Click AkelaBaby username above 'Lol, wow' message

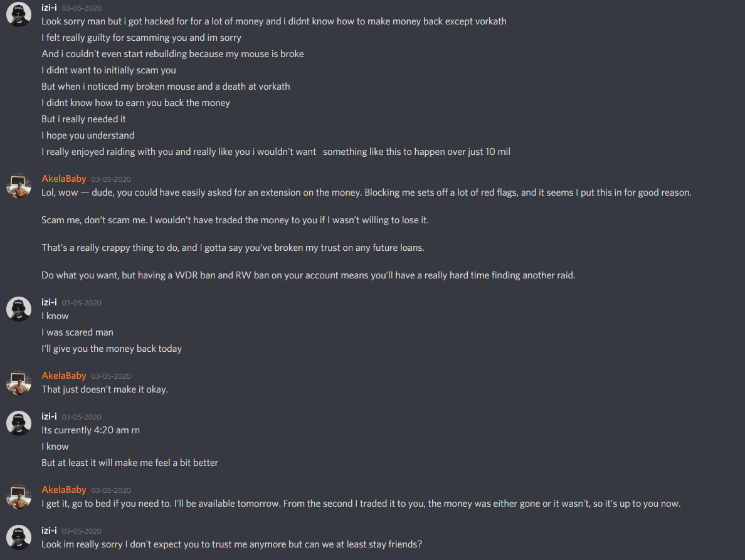pyautogui.click(x=64, y=179)
